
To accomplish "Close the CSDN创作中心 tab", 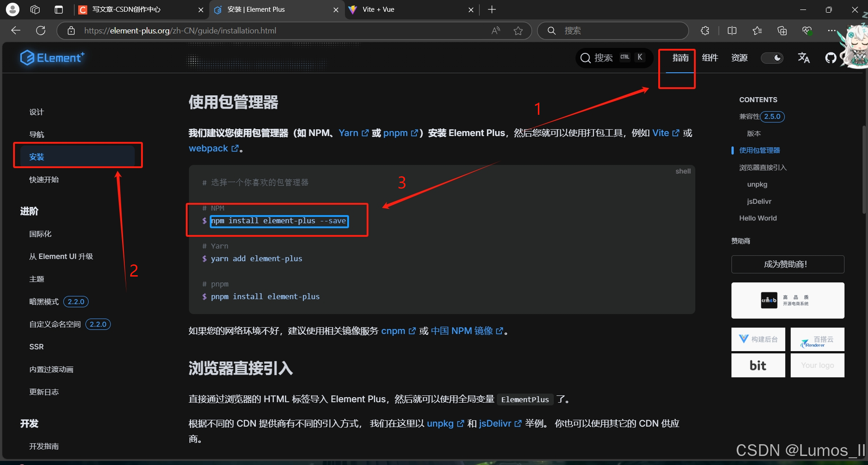I will click(x=201, y=10).
